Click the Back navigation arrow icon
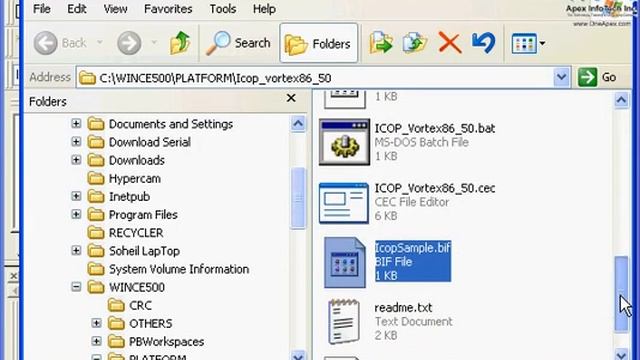This screenshot has width=640, height=360. 45,43
